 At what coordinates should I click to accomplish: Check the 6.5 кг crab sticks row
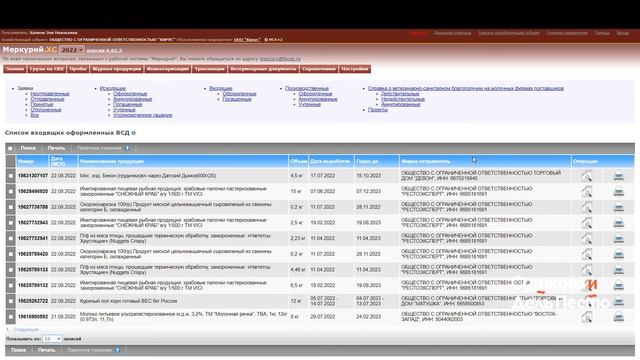[x=11, y=285]
